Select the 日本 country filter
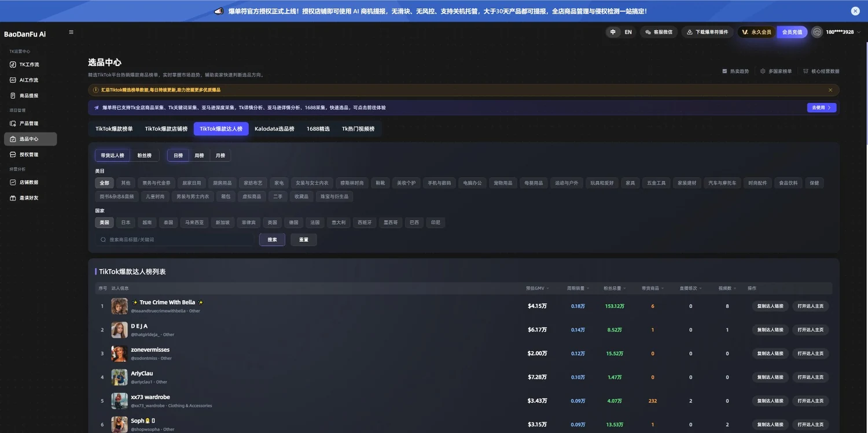 click(126, 223)
